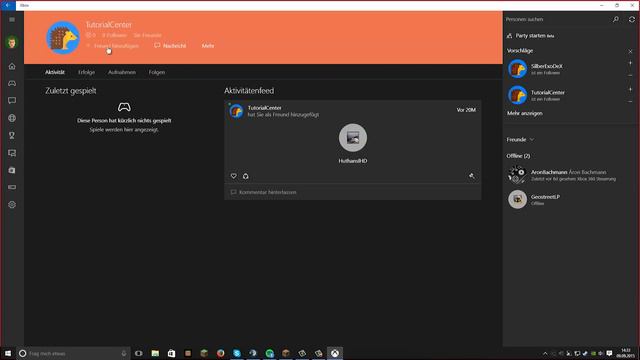
Task: Open the Store icon in Xbox sidebar
Action: tap(12, 170)
